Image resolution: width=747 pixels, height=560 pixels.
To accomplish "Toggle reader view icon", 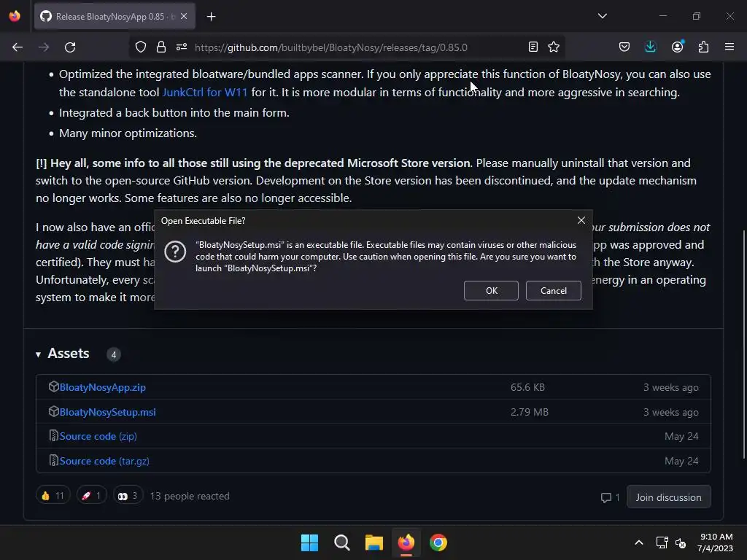I will click(533, 47).
